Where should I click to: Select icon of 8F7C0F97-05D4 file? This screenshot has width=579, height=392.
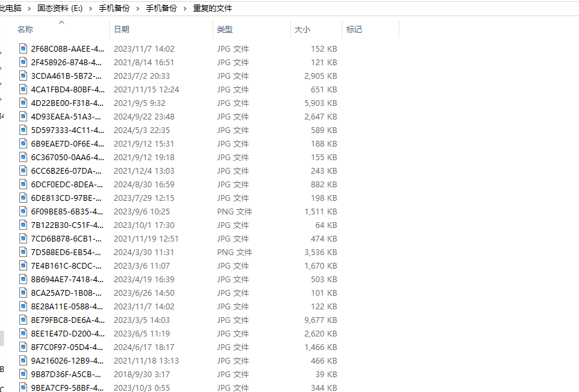tap(23, 347)
